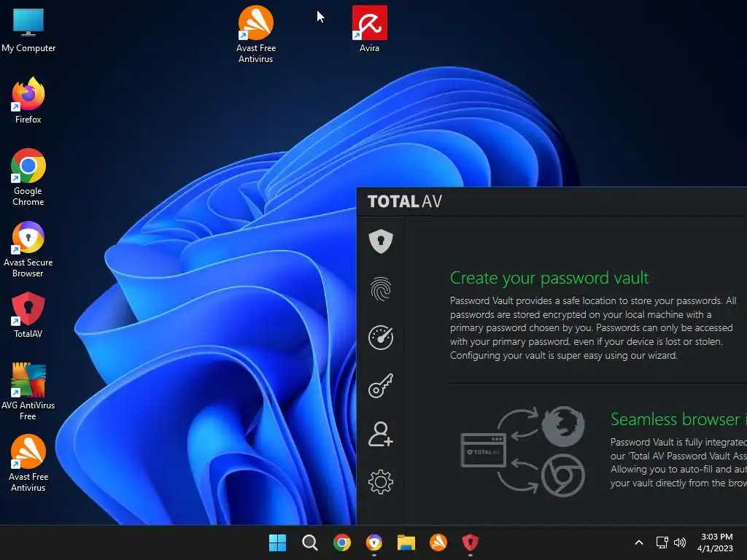Open the TotalAV speedometer tune-up section
Screen dimensions: 747x560
pos(381,338)
